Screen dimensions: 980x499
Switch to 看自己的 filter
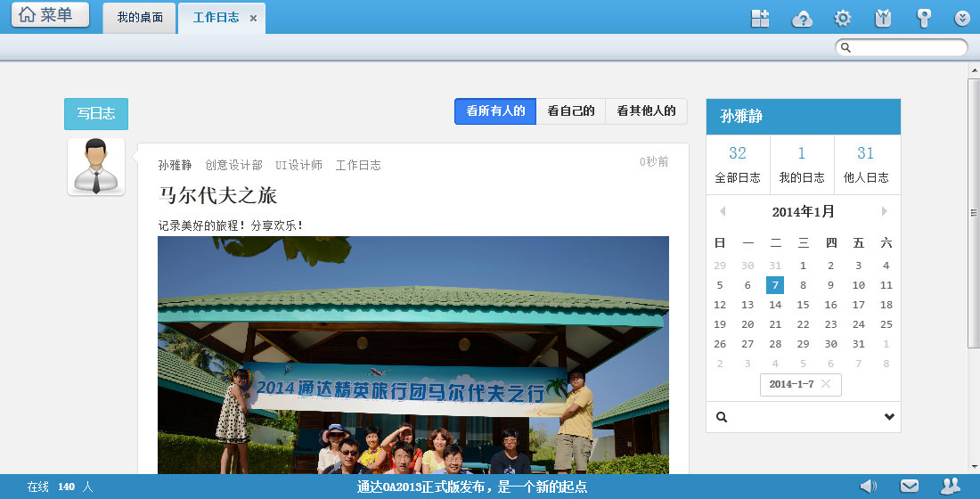[x=570, y=111]
